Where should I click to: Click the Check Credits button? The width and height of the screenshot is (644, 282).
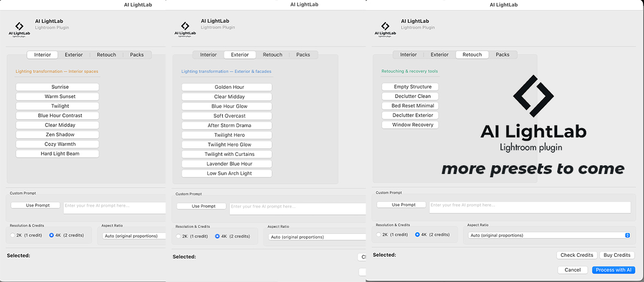[577, 255]
